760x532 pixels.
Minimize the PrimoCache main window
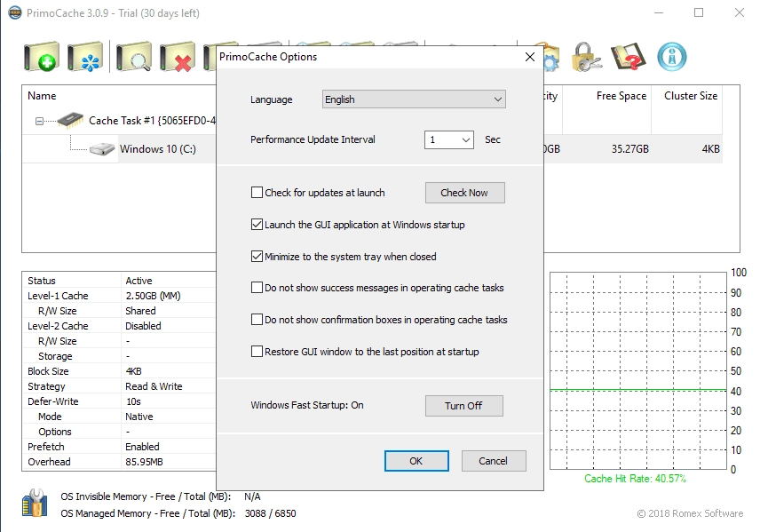coord(658,12)
